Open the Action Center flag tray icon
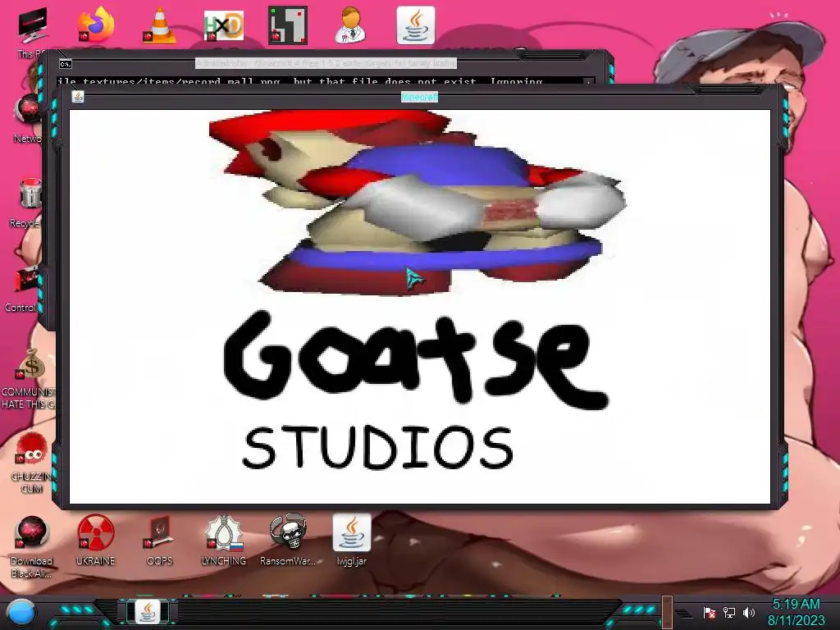840x630 pixels. click(710, 612)
